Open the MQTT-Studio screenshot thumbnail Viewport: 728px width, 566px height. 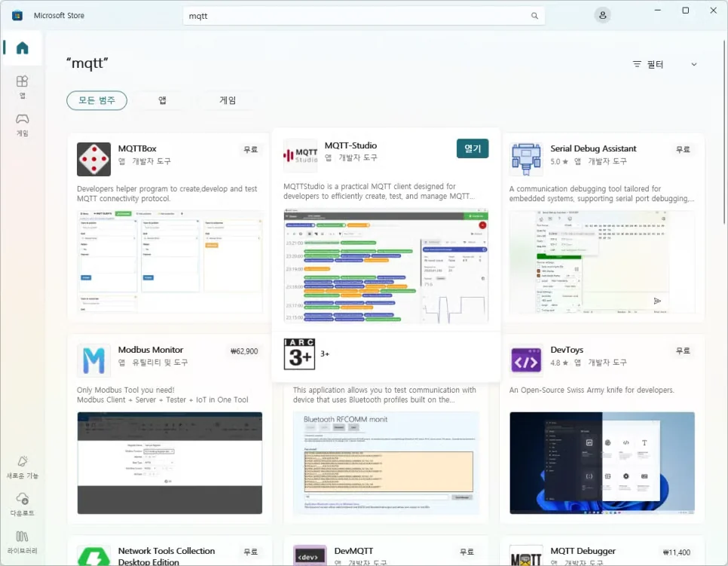386,267
